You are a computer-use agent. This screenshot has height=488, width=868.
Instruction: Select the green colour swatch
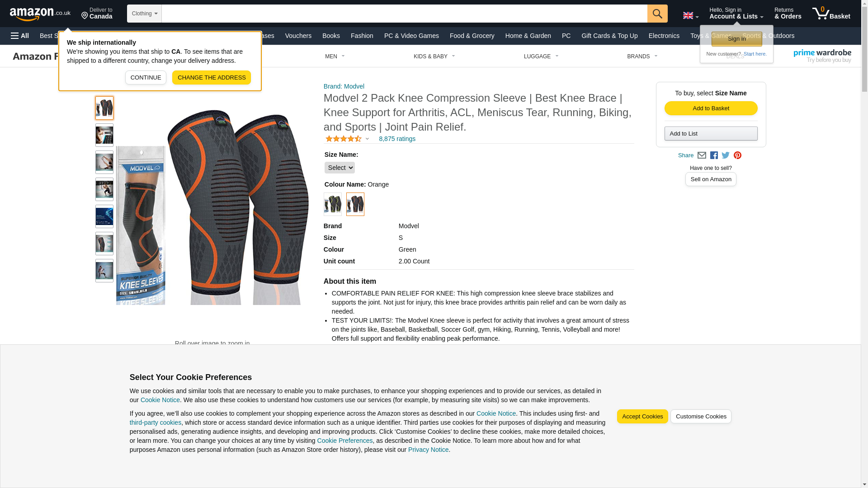333,204
